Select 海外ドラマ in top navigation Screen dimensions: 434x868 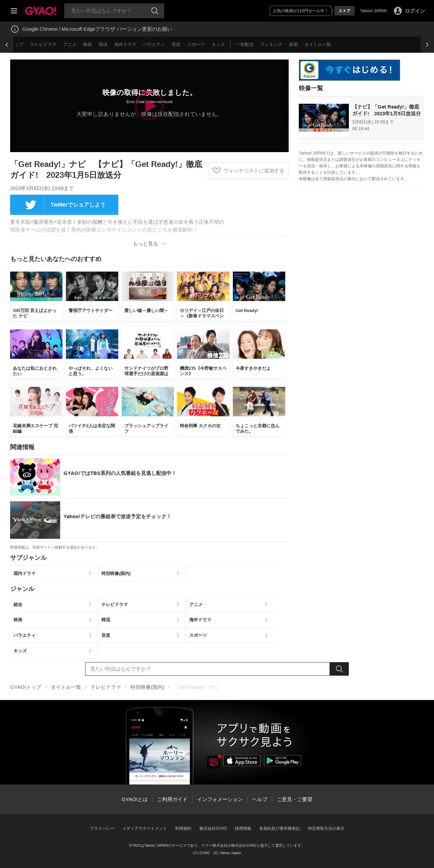[125, 45]
